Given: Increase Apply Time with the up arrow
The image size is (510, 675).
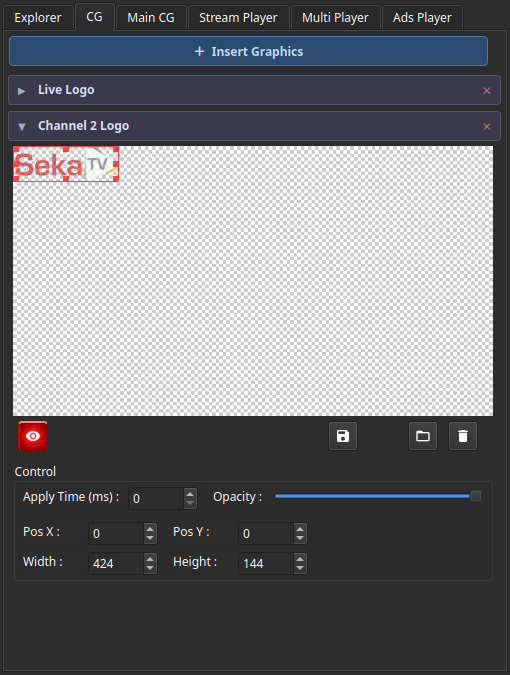Looking at the screenshot, I should coord(190,494).
